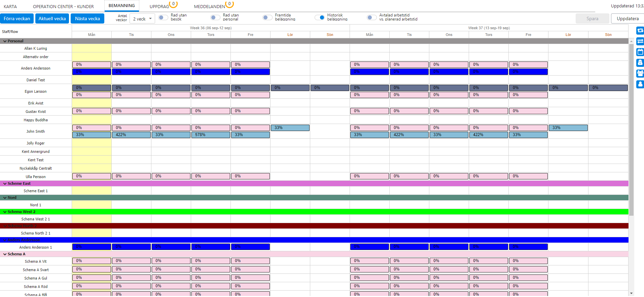Click staff name Allan K Luring
The image size is (644, 297).
[36, 48]
